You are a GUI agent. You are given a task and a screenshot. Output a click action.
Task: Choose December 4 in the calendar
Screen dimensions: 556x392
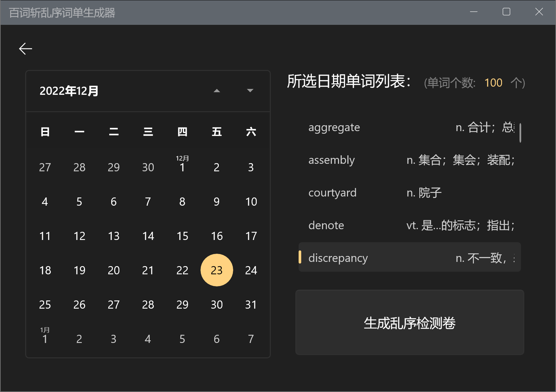45,201
